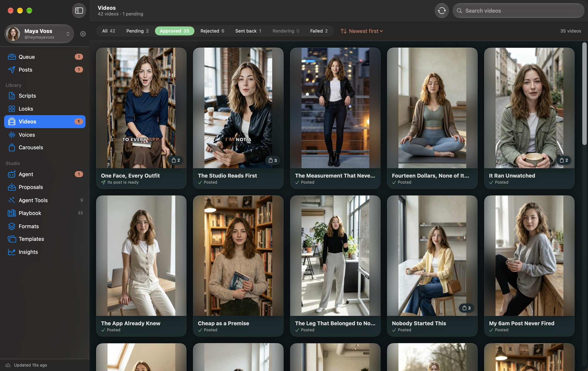The width and height of the screenshot is (588, 371).
Task: Click the Agent robot icon
Action: [x=12, y=174]
